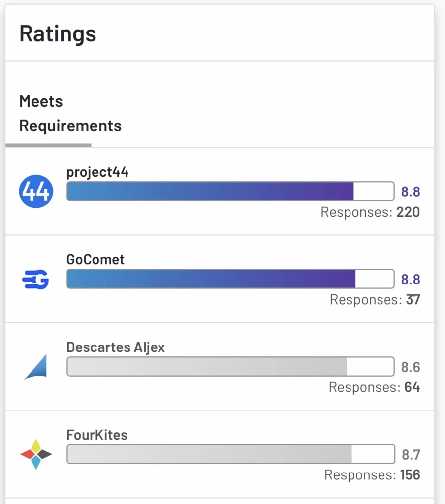Open the Descartes Aljex name link

point(115,347)
